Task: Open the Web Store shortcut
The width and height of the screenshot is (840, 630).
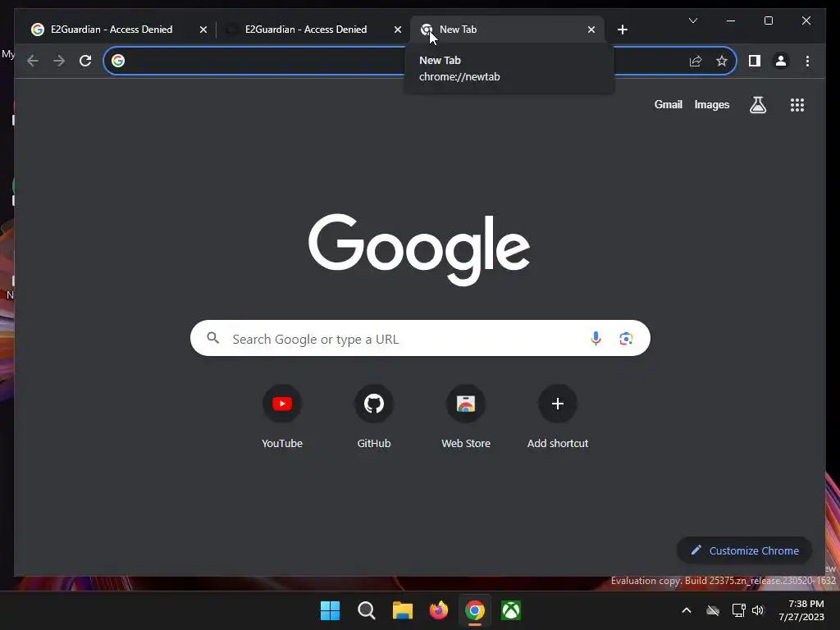Action: pyautogui.click(x=466, y=418)
